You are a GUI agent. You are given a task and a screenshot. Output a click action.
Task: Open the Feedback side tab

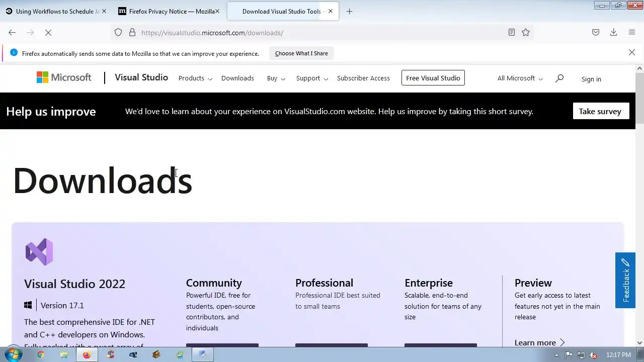[x=625, y=280]
